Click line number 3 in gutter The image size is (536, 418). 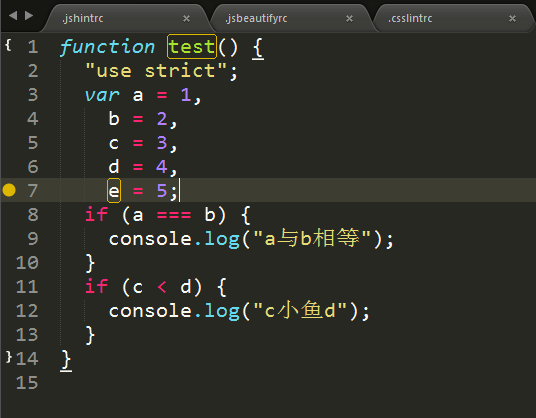tap(33, 95)
